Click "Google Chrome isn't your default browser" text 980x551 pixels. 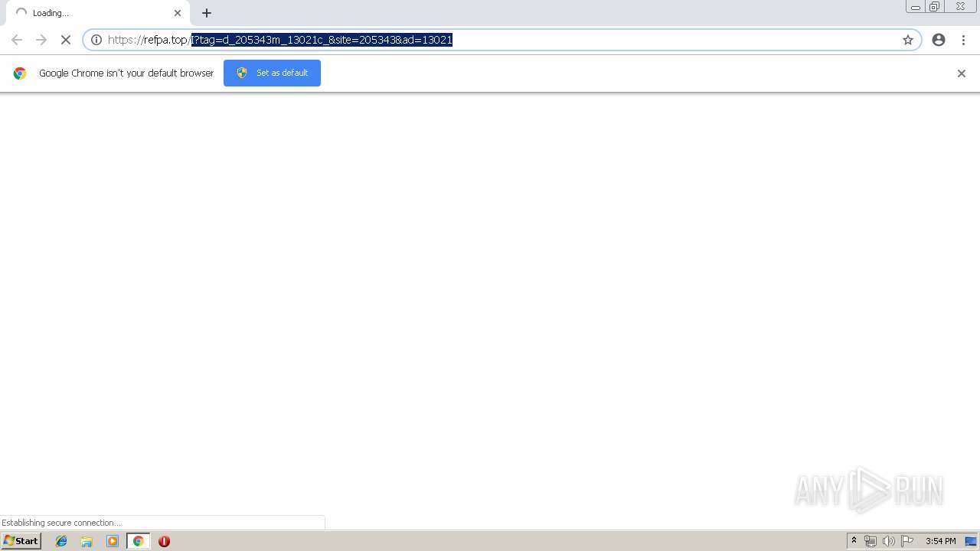pos(126,73)
